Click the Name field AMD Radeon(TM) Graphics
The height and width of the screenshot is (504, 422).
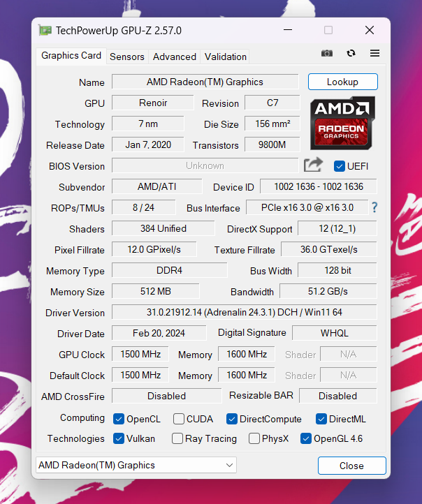coord(205,82)
